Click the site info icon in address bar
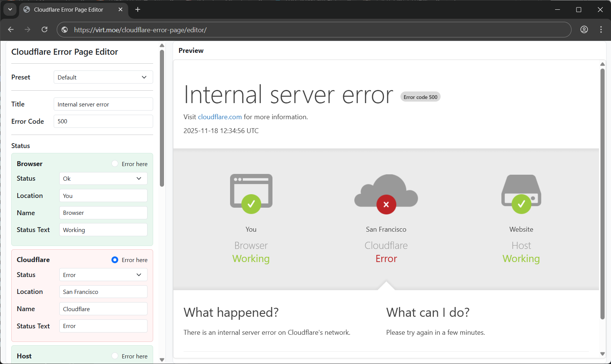Screen dimensions: 611x364 tap(65, 30)
